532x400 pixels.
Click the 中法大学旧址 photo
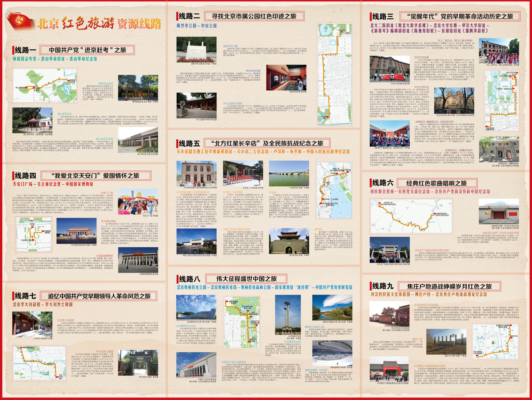click(454, 100)
